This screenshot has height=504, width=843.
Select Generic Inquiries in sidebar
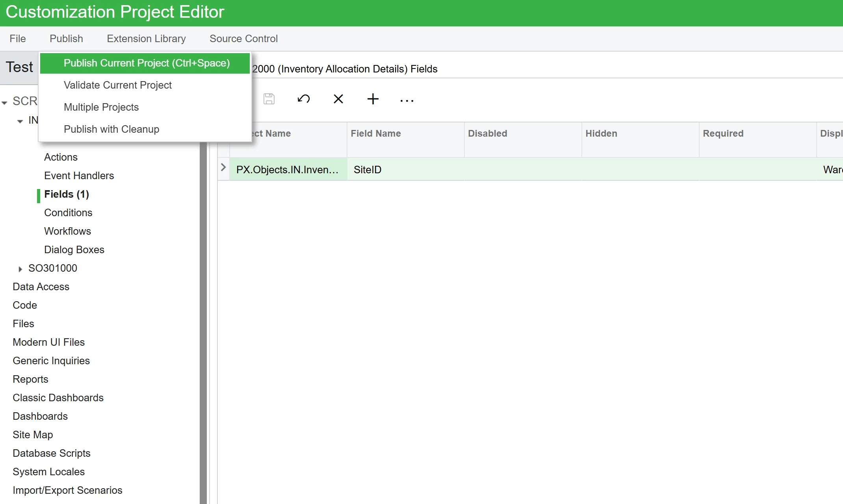[51, 361]
